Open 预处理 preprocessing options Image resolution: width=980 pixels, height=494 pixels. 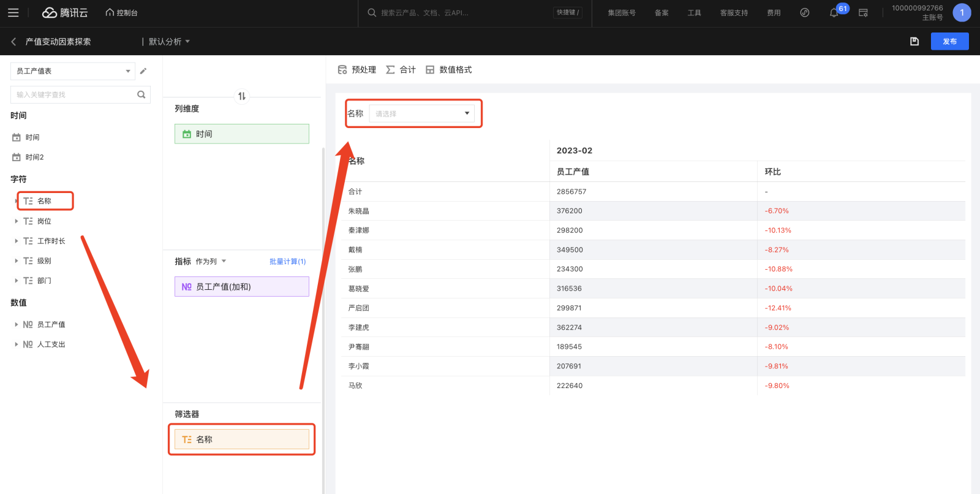point(357,70)
